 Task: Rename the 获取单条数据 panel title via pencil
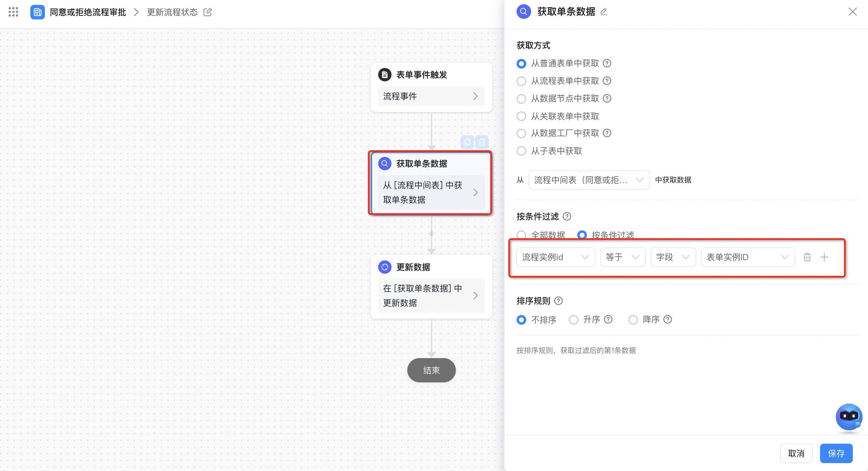click(604, 12)
